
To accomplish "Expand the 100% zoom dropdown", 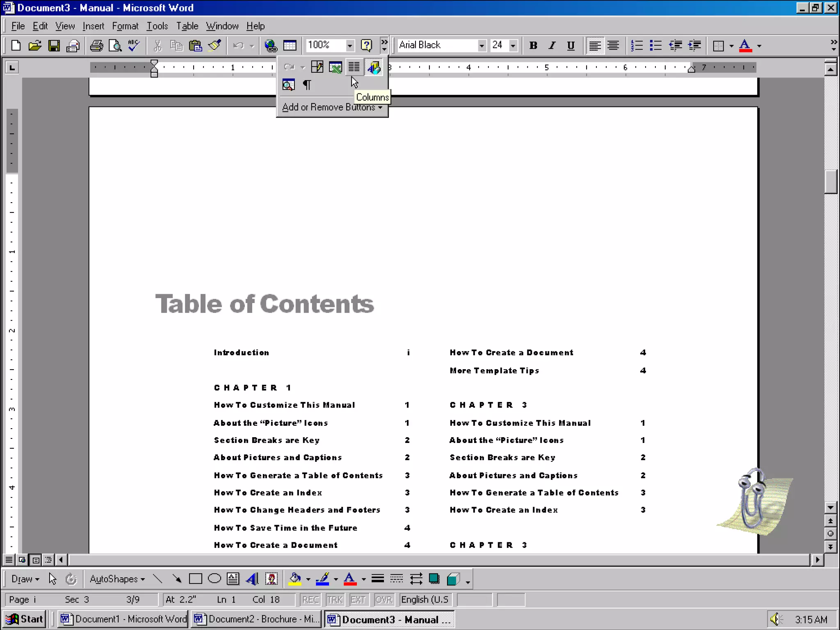I will [x=349, y=46].
